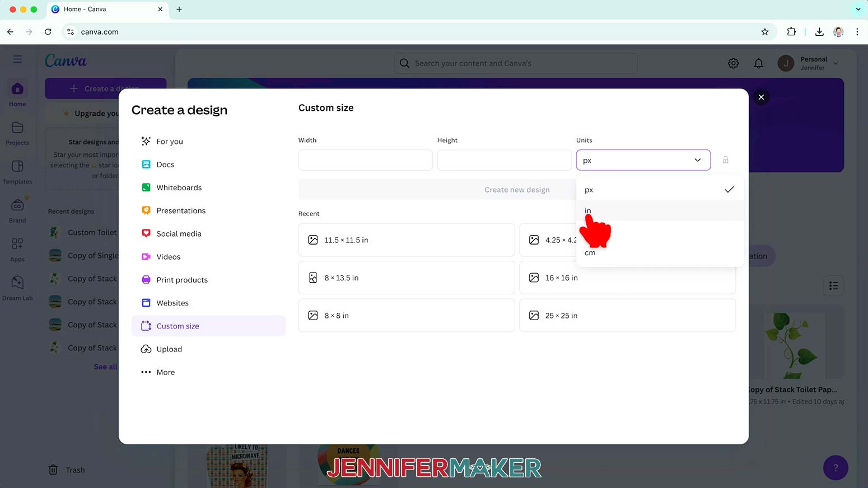Screen dimensions: 868x488
Task: Open the Chrome profile avatar
Action: [838, 32]
